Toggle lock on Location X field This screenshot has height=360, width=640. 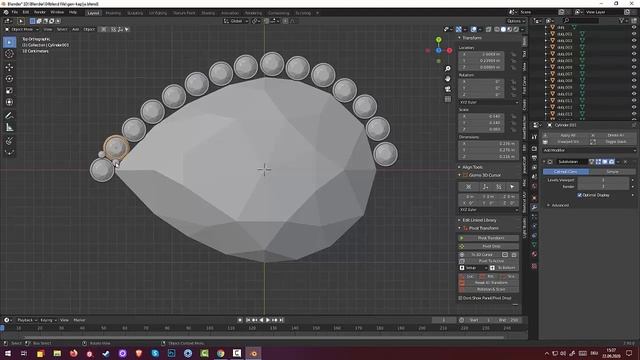513,54
